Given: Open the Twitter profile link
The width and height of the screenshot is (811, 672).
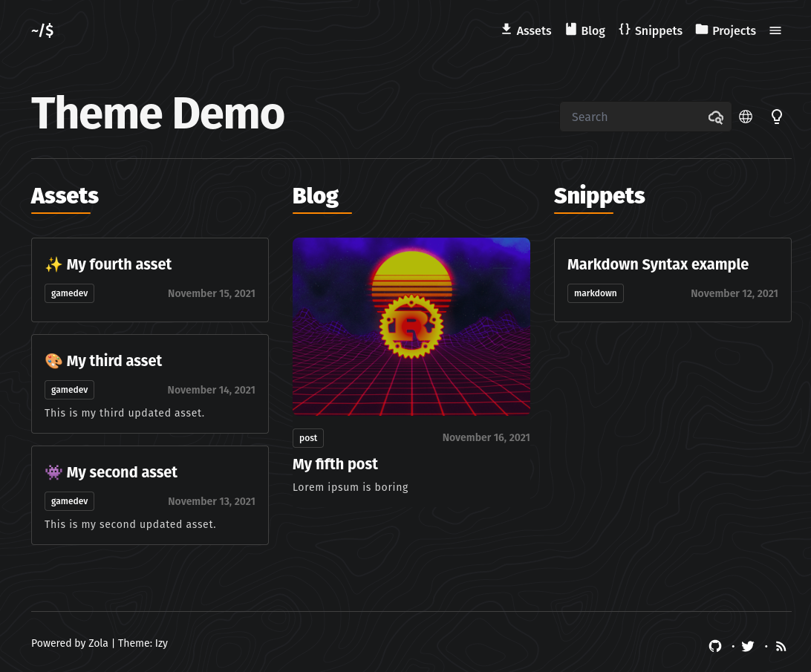Looking at the screenshot, I should point(748,646).
